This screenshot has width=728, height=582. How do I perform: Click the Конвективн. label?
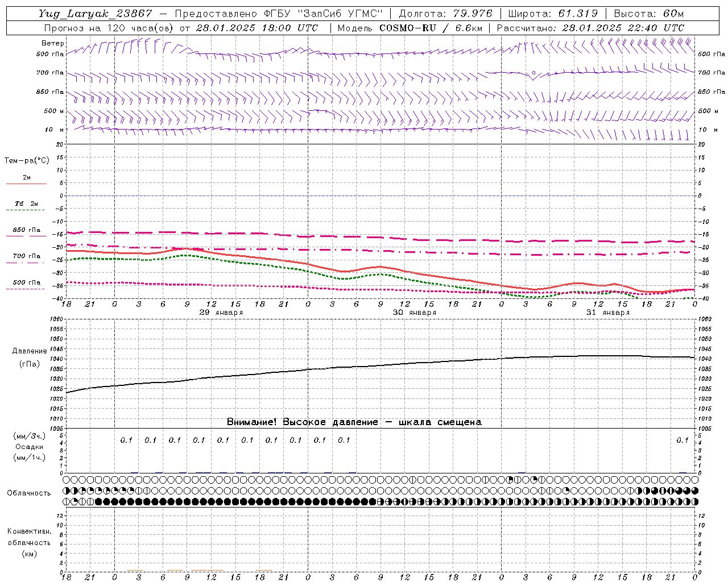pyautogui.click(x=29, y=531)
